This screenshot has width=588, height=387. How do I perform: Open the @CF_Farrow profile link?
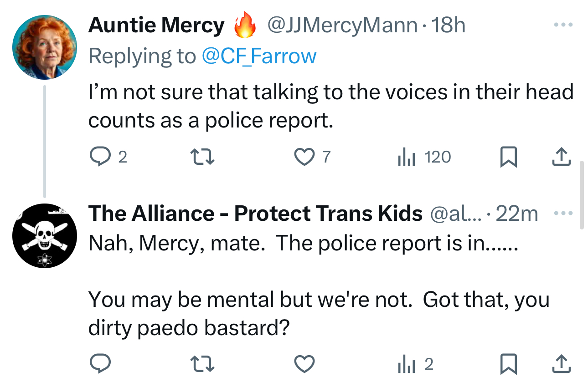click(258, 56)
